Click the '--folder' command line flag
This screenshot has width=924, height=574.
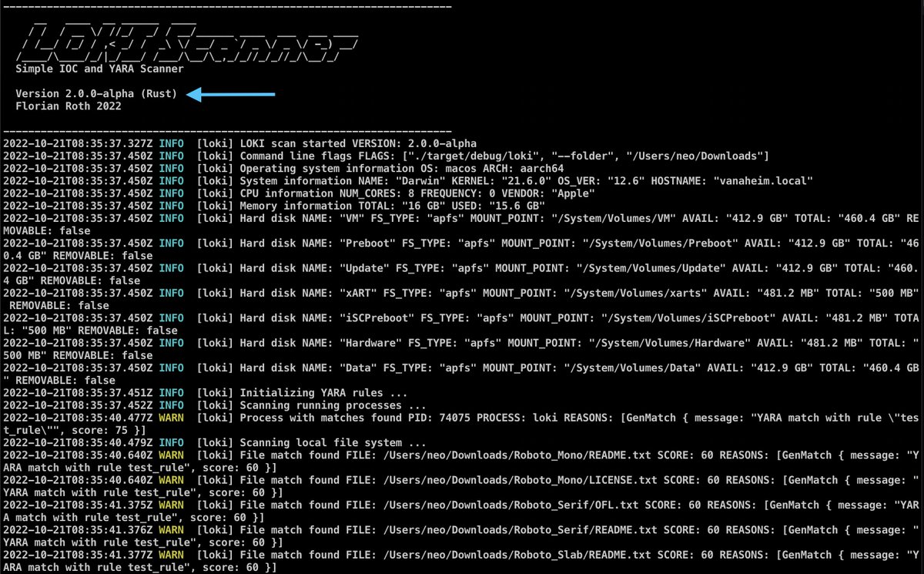pos(584,156)
